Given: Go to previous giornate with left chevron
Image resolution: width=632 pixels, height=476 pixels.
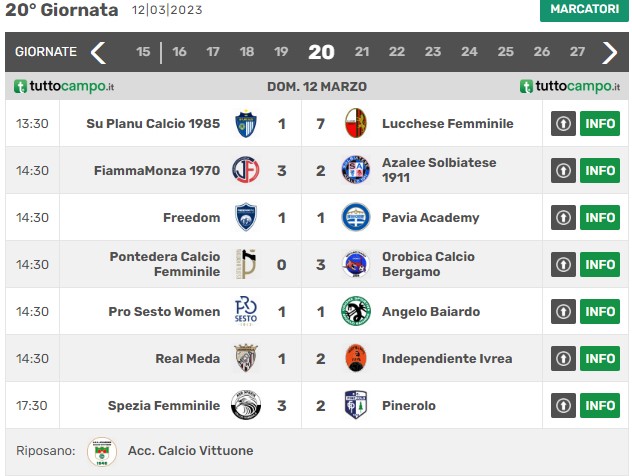Looking at the screenshot, I should coord(98,52).
